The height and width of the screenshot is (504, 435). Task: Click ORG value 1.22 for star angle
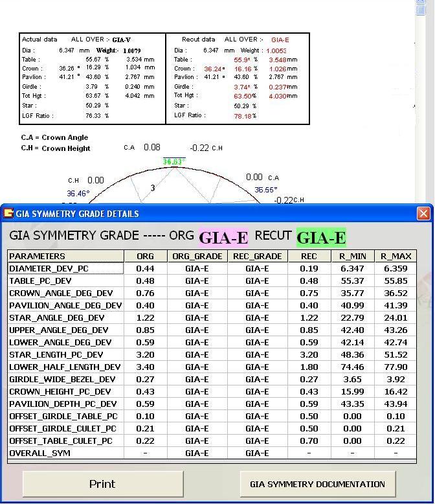pos(145,318)
